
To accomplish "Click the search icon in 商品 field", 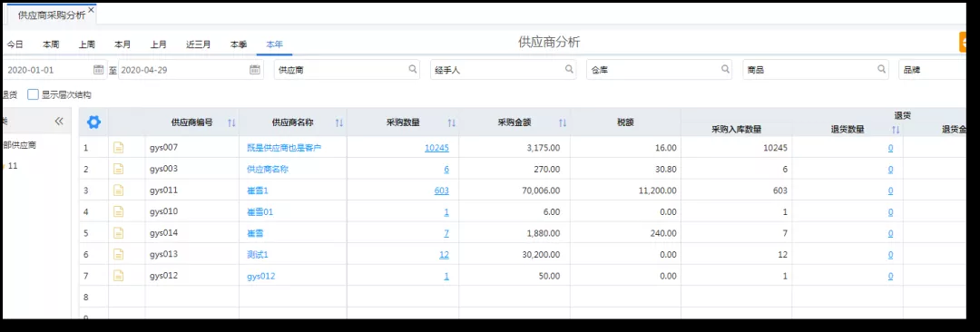I will tap(882, 70).
